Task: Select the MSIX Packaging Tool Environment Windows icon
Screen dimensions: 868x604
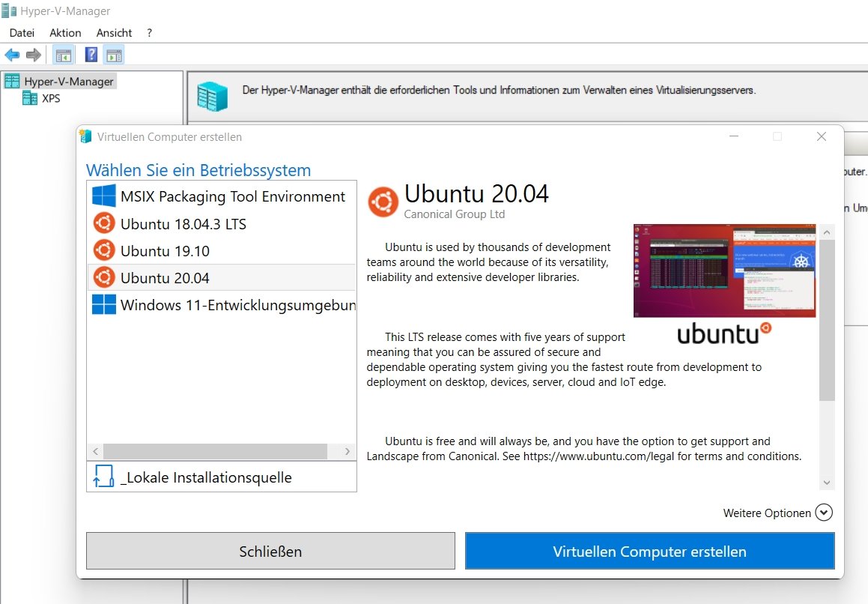Action: (x=103, y=196)
